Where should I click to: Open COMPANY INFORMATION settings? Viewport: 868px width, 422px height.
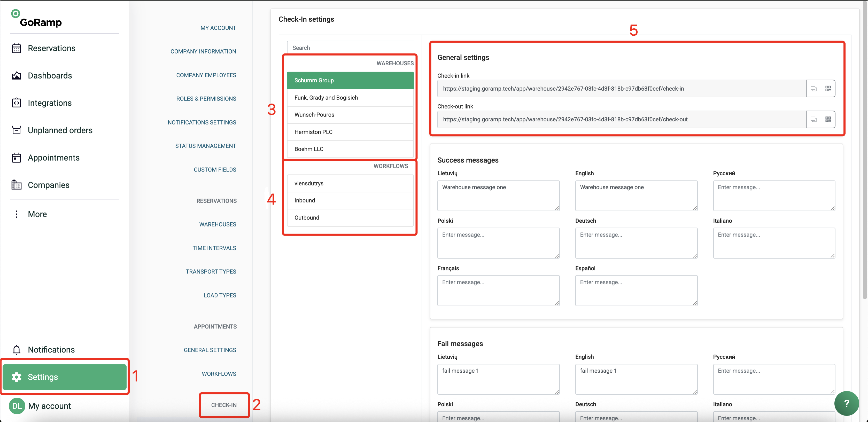(x=203, y=52)
